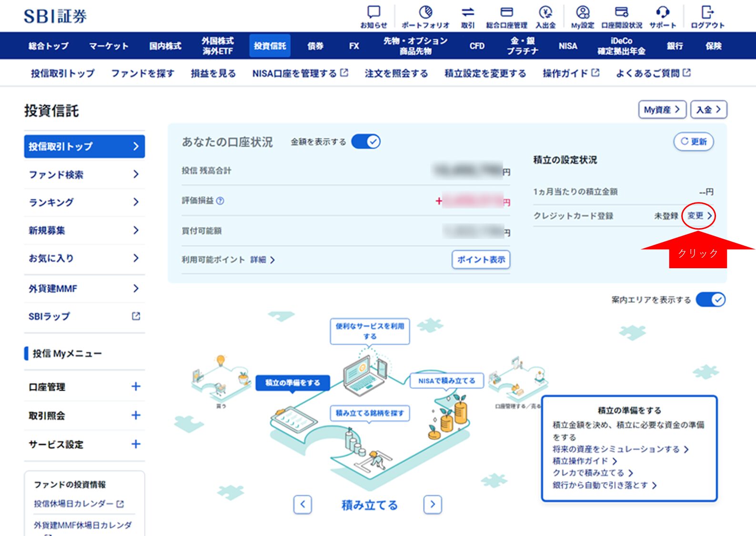Select the CFD main menu item
Screen dimensions: 756x536
(x=477, y=46)
